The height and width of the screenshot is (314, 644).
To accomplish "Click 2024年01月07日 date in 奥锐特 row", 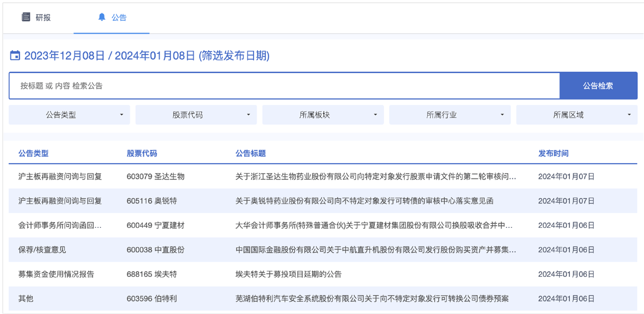I will [566, 201].
